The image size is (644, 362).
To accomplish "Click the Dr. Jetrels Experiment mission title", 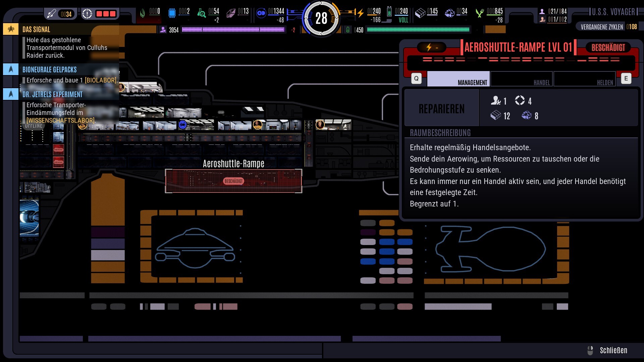I will tap(52, 95).
